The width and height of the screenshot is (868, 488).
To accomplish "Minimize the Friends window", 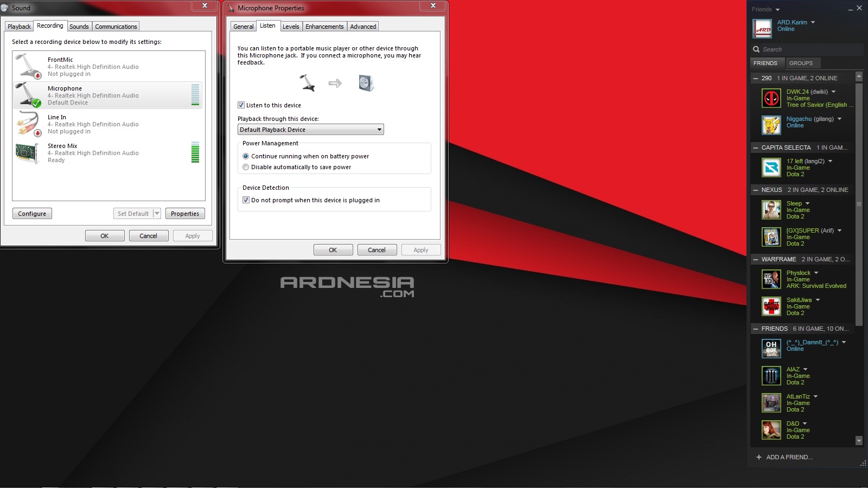I will [850, 9].
